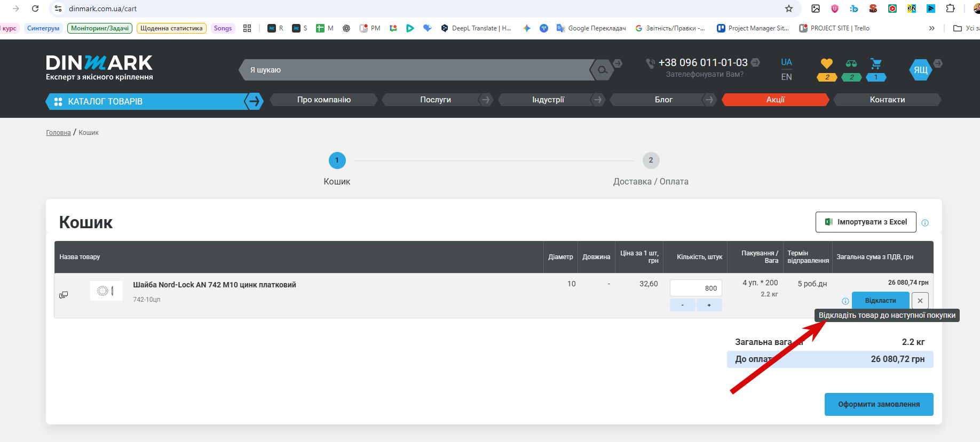980x442 pixels.
Task: Focus the quantity field showing 800
Action: (696, 288)
